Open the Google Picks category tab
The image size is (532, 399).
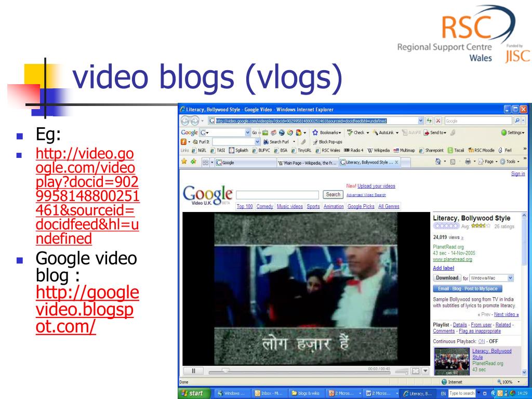pyautogui.click(x=361, y=206)
